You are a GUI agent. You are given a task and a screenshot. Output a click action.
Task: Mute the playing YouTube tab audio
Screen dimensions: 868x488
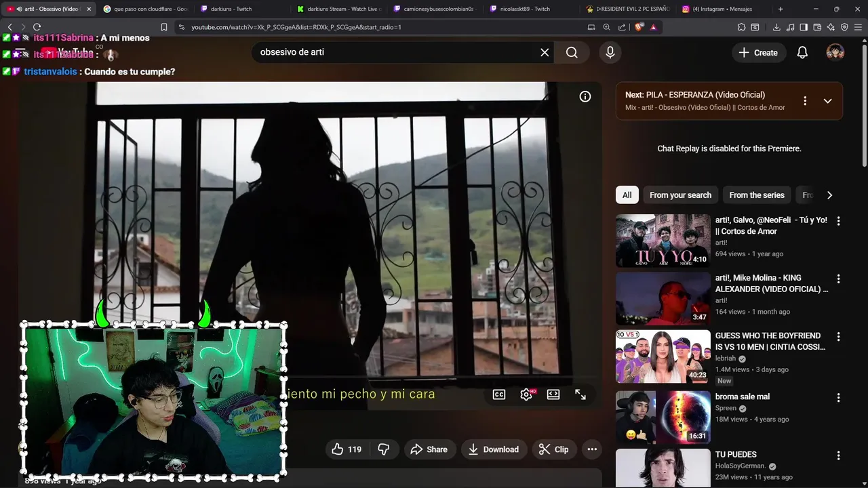(19, 9)
